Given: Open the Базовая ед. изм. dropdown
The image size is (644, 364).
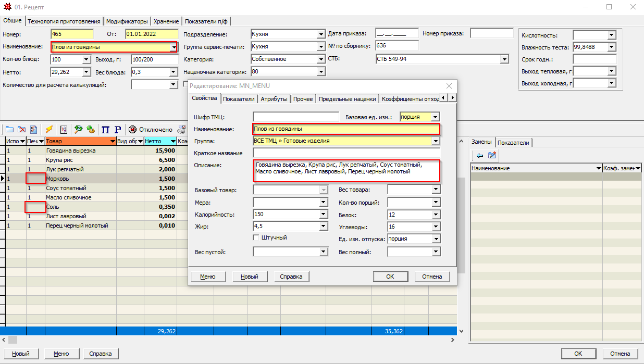Looking at the screenshot, I should pos(436,117).
